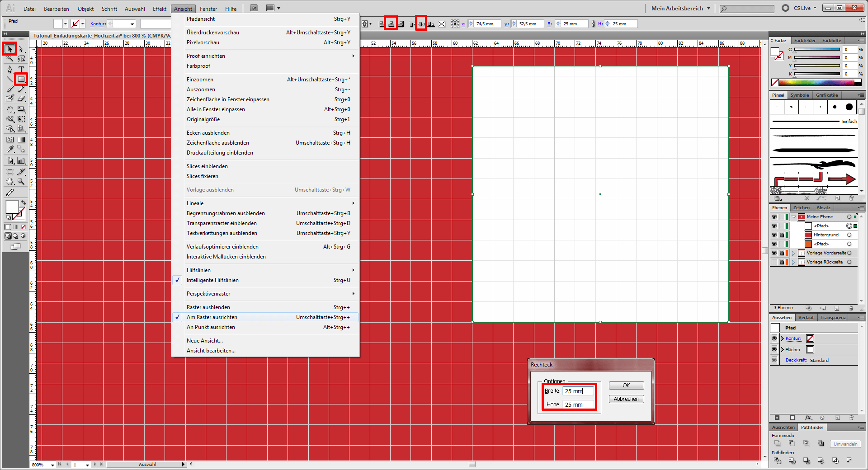Select the Type tool
The width and height of the screenshot is (868, 470).
click(21, 69)
